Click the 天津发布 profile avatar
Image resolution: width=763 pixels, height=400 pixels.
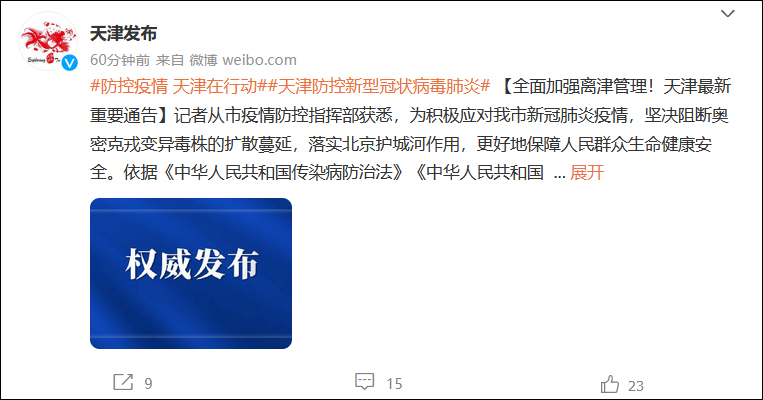click(x=48, y=41)
